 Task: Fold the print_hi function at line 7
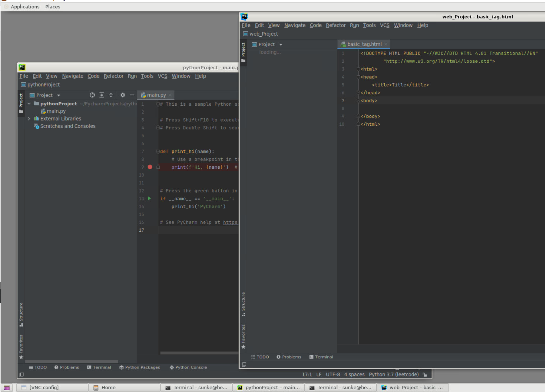point(158,151)
